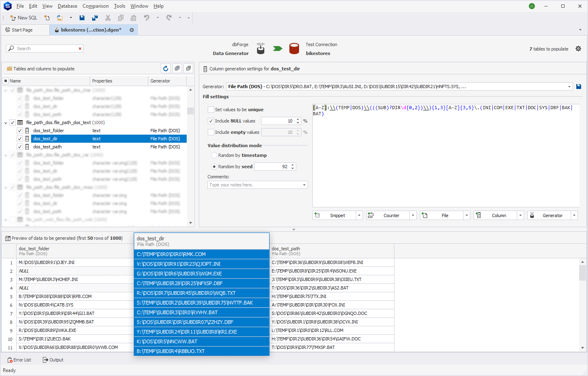
Task: Click the Save toolbar icon
Action: (82, 18)
